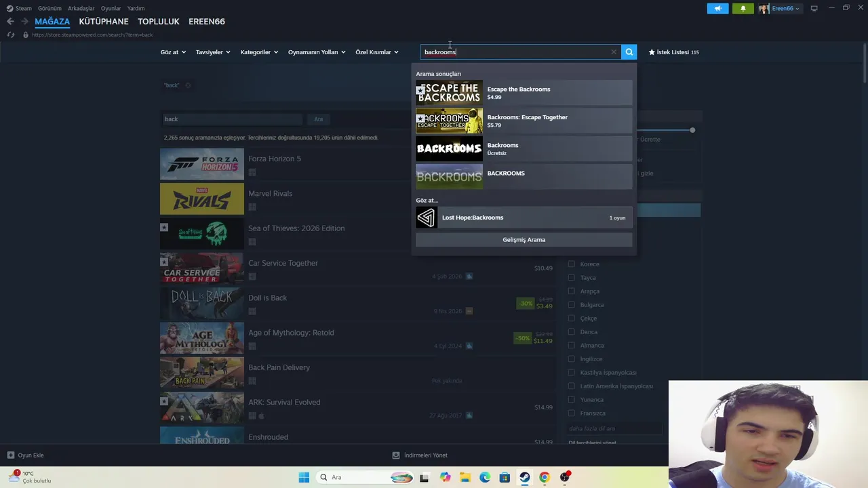Open the Ereen66 account dropdown
Screen dimensions: 868x488
coord(785,8)
